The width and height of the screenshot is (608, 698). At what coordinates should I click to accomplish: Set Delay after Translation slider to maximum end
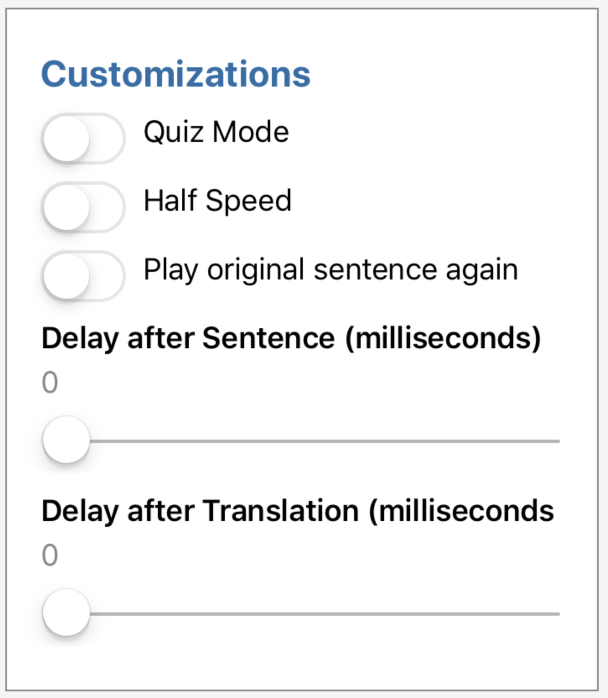point(558,613)
